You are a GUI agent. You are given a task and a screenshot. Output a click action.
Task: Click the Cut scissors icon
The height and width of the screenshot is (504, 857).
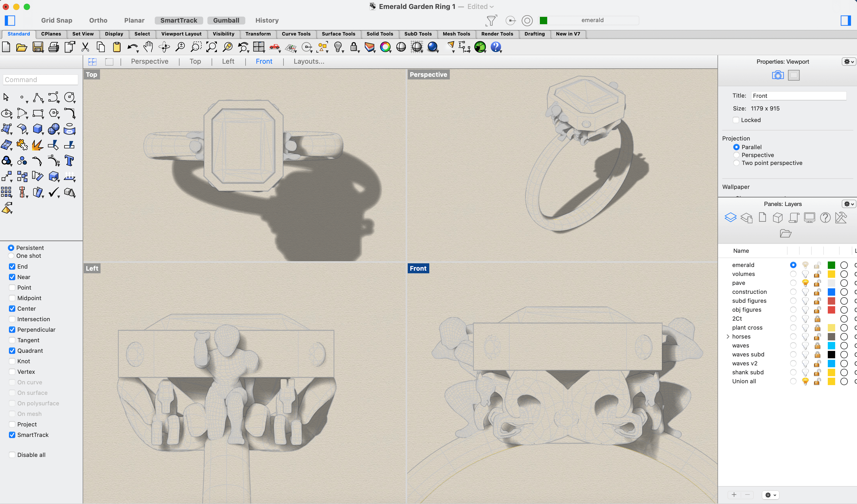tap(85, 47)
